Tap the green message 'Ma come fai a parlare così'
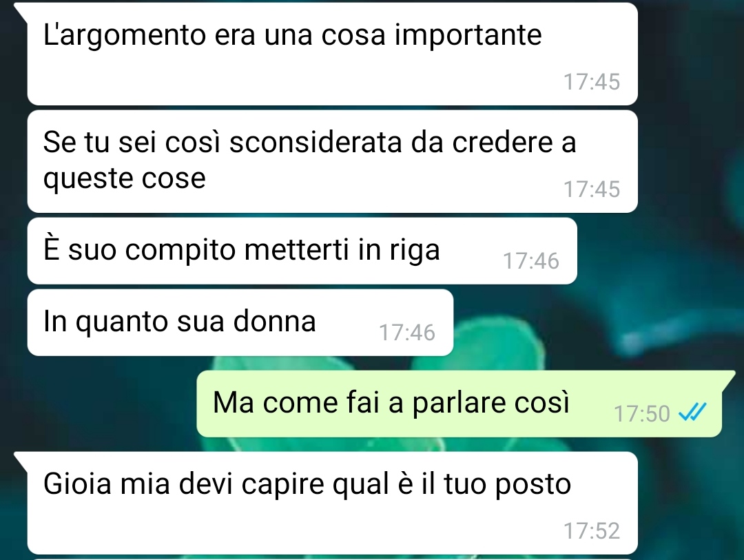The height and width of the screenshot is (560, 744). click(x=459, y=404)
